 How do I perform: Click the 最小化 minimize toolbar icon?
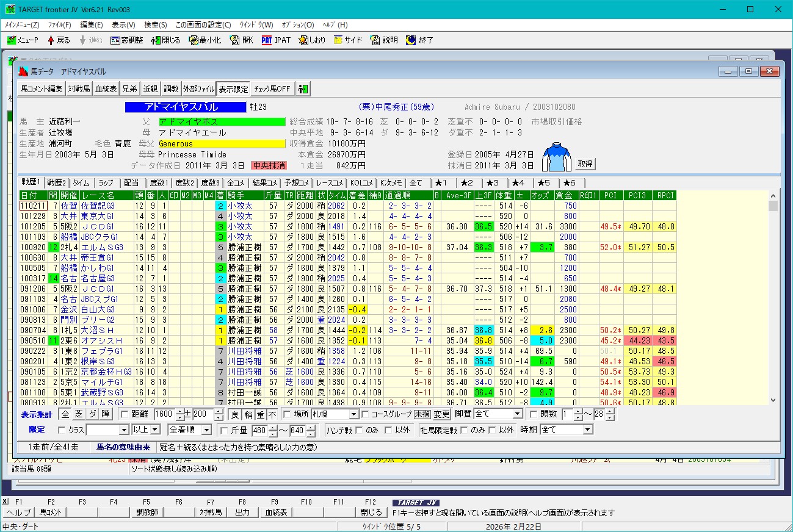click(x=194, y=40)
